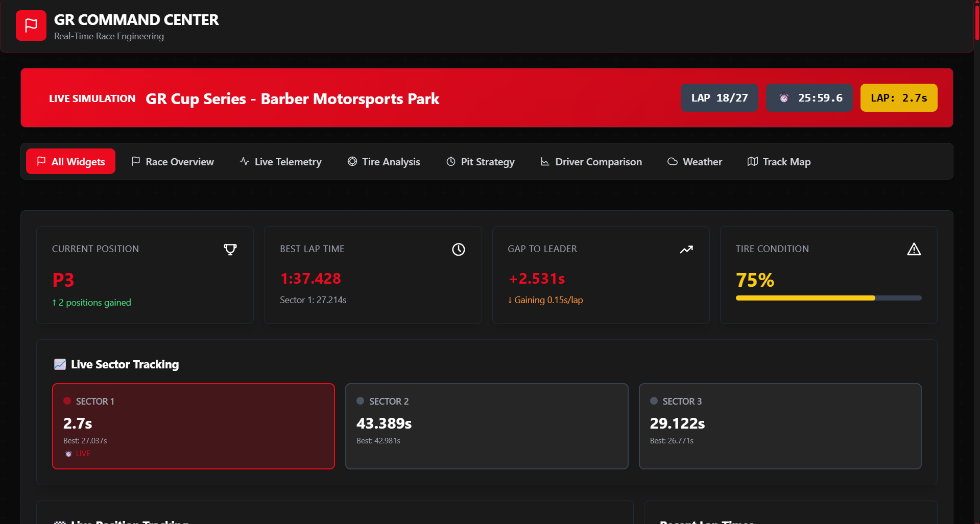Click the trending arrow icon in Gap to Leader
The image size is (980, 524).
686,249
